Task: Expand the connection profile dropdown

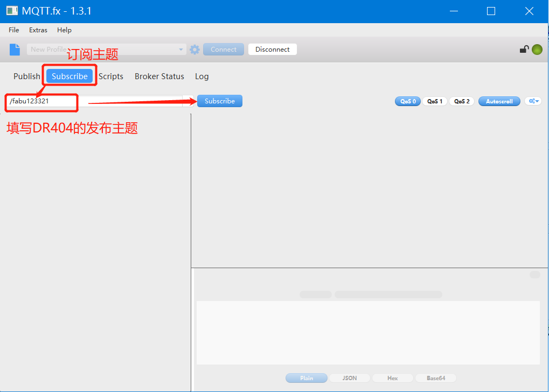Action: click(181, 50)
